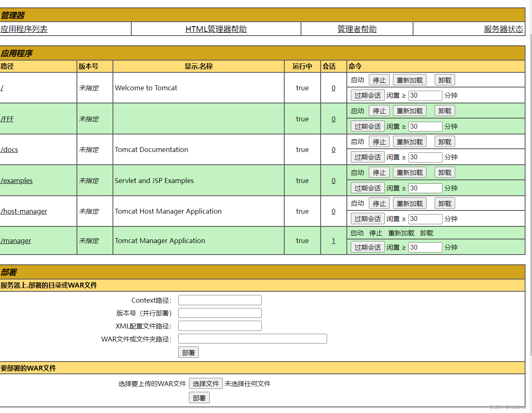Open the /FFF application path link
Viewport: 532px width, 413px height.
7,119
